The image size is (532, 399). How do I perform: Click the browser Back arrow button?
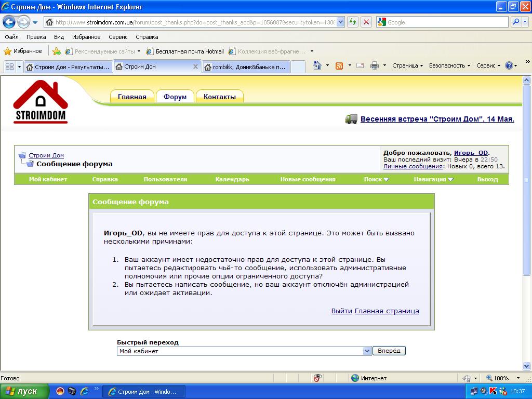coord(9,22)
